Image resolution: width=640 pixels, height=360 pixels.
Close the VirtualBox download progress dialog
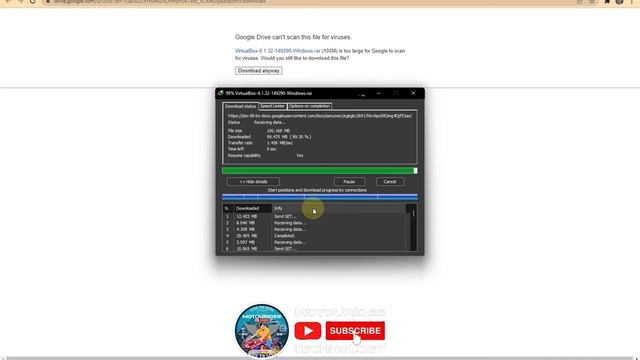413,93
